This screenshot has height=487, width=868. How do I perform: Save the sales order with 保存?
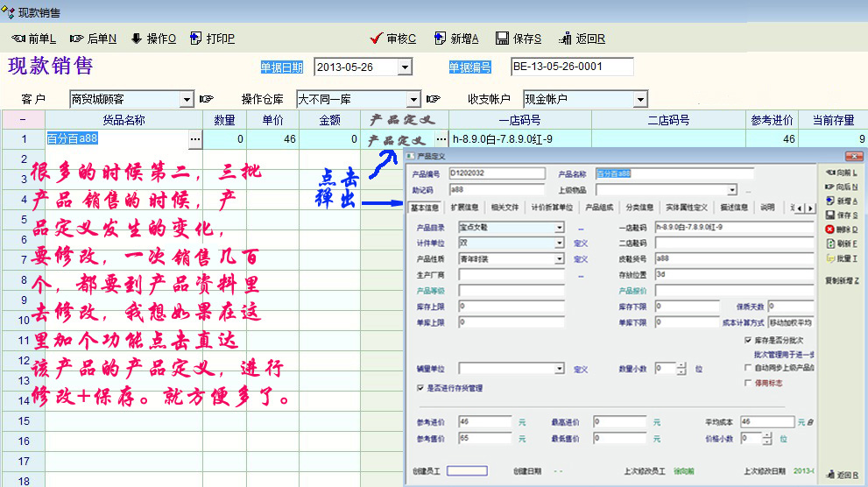[x=503, y=39]
